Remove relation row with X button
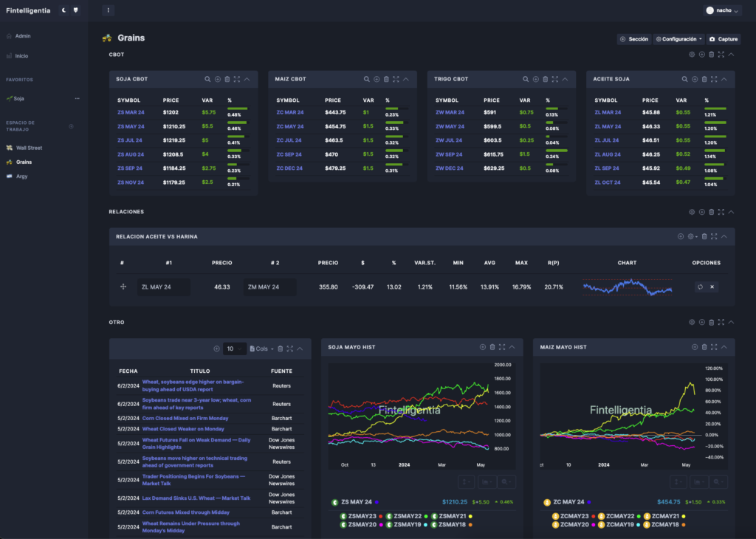The width and height of the screenshot is (756, 539). (x=712, y=287)
